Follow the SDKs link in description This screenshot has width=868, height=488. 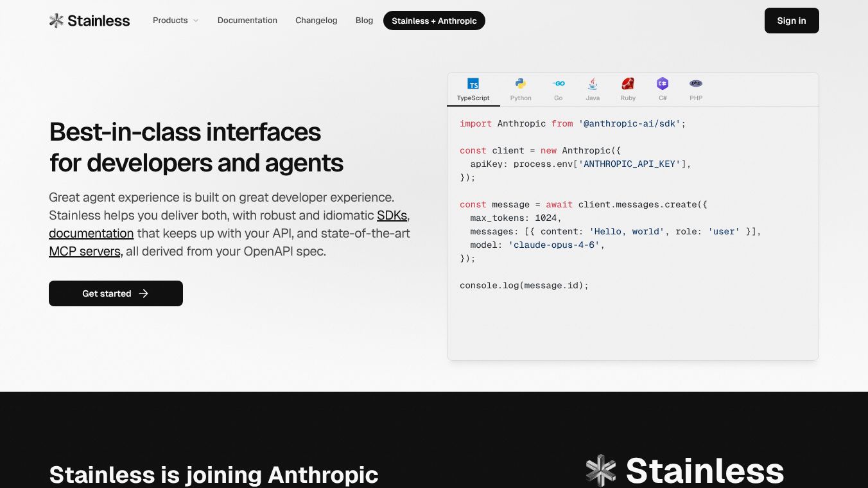click(392, 215)
